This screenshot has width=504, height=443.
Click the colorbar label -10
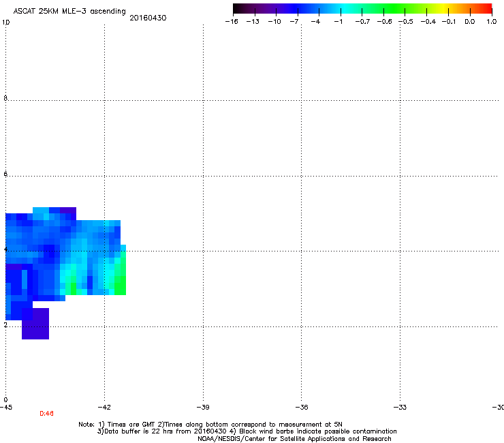pos(274,22)
